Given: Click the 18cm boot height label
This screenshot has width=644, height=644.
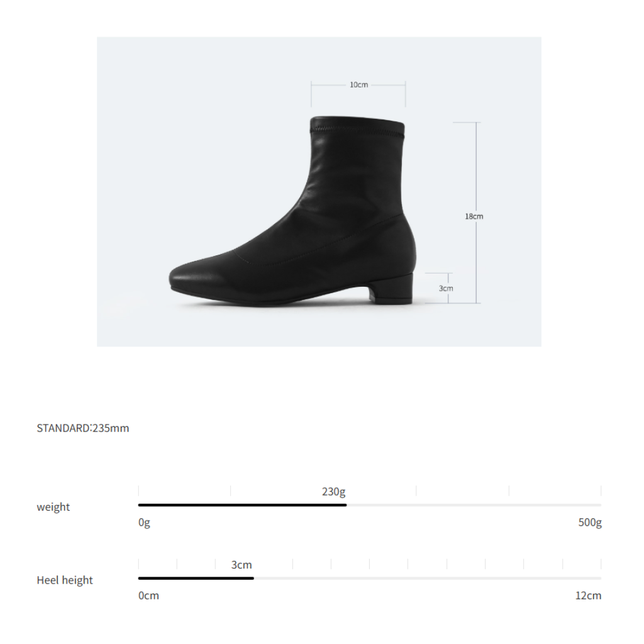Looking at the screenshot, I should [474, 216].
